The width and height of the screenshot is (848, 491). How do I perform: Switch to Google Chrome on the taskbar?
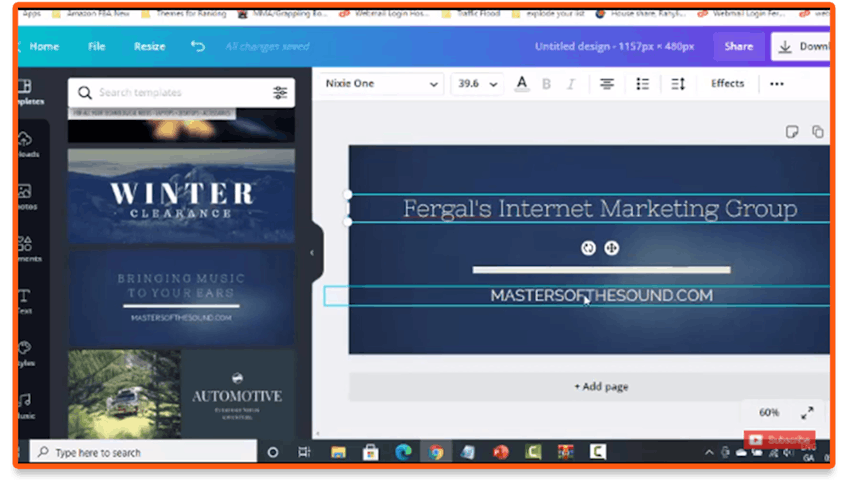point(436,452)
